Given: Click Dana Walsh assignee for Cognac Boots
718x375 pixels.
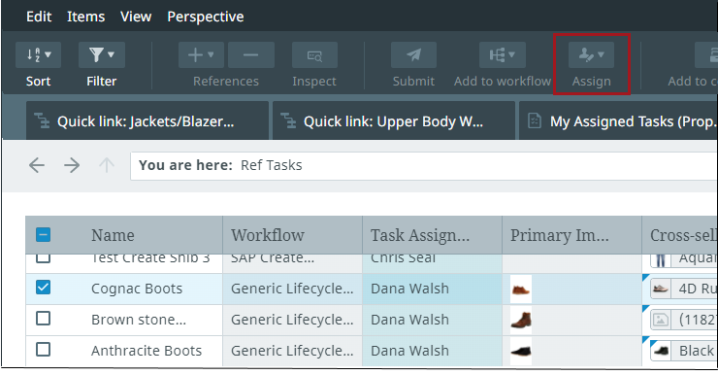Looking at the screenshot, I should pyautogui.click(x=410, y=288).
